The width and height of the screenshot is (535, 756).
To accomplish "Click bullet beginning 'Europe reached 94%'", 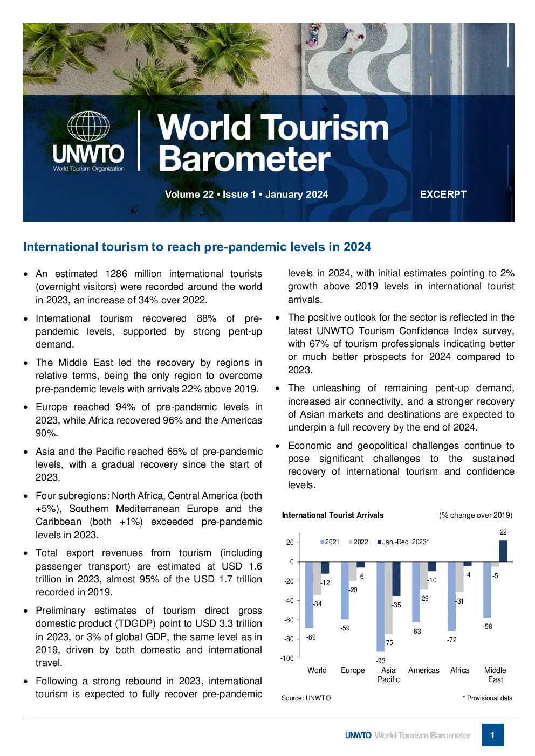I will (149, 420).
